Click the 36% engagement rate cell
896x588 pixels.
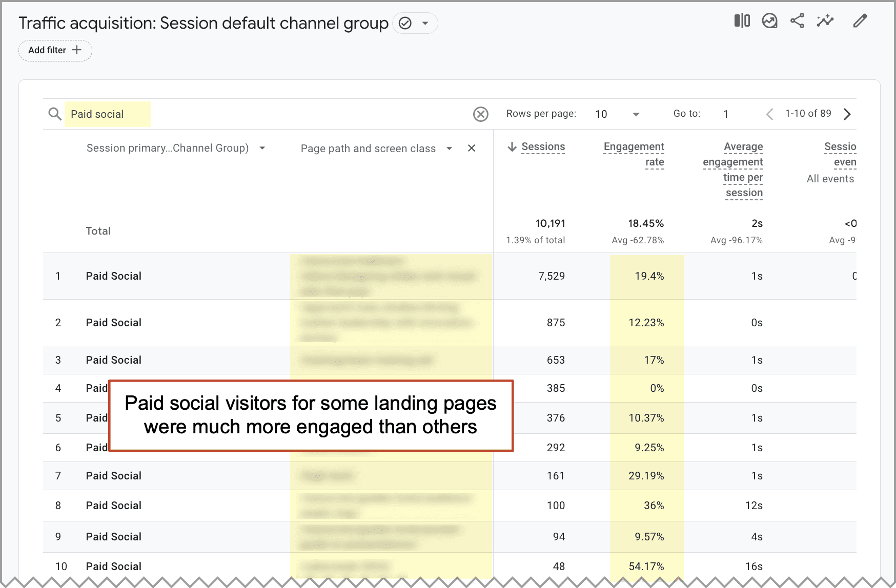[654, 506]
